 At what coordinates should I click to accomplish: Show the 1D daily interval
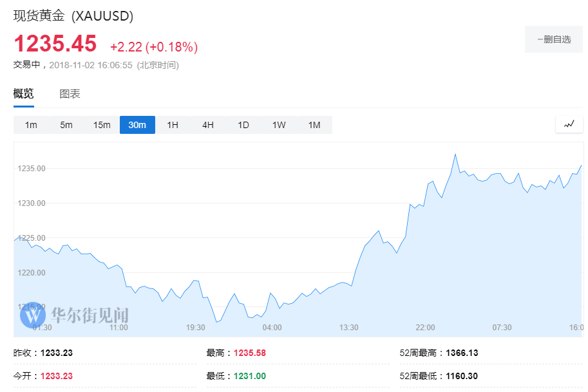pyautogui.click(x=243, y=125)
